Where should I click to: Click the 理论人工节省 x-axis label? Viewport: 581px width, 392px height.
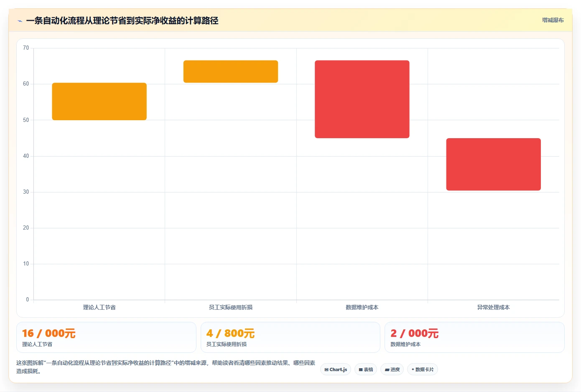pyautogui.click(x=99, y=307)
